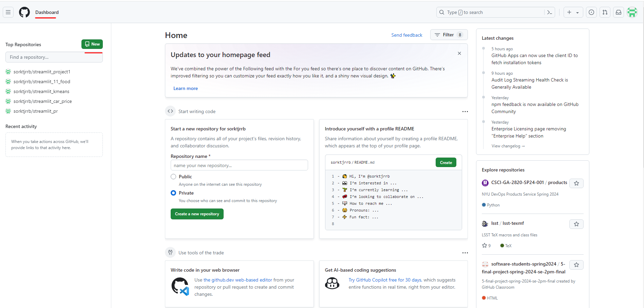Click the Repository name input field
The image size is (644, 308).
(x=239, y=165)
